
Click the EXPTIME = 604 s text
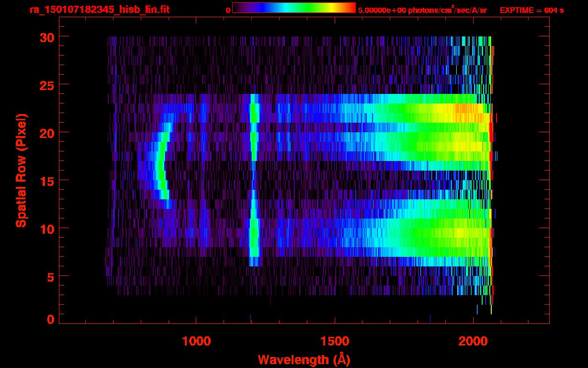click(x=531, y=10)
